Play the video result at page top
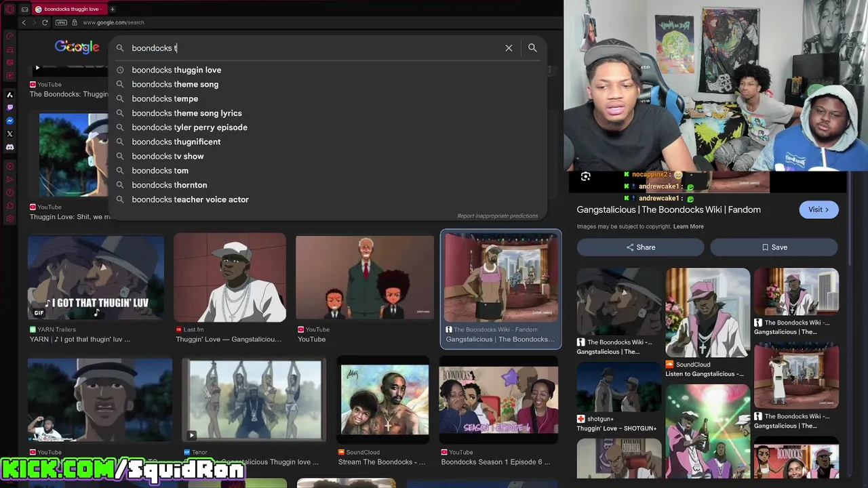 (37, 67)
